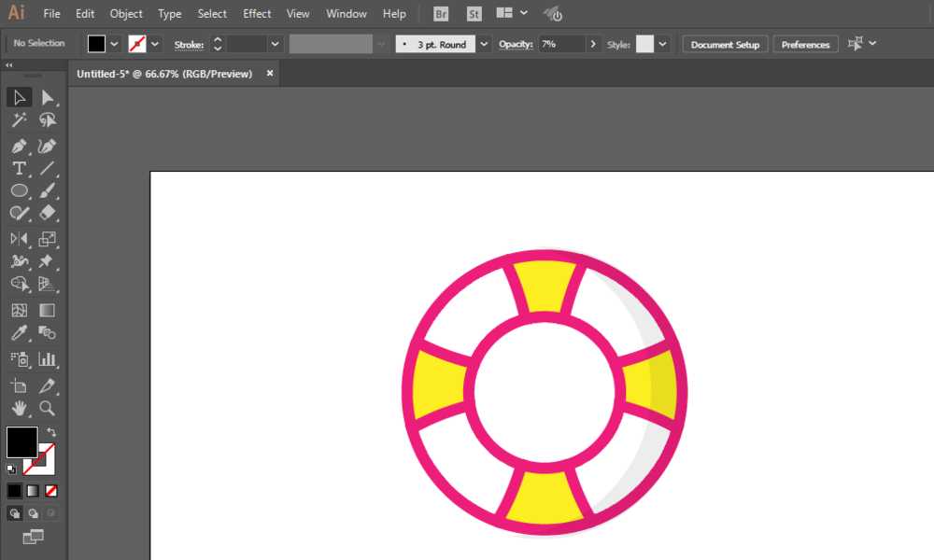Expand the stroke weight dropdown
Image resolution: width=934 pixels, height=560 pixels.
275,44
